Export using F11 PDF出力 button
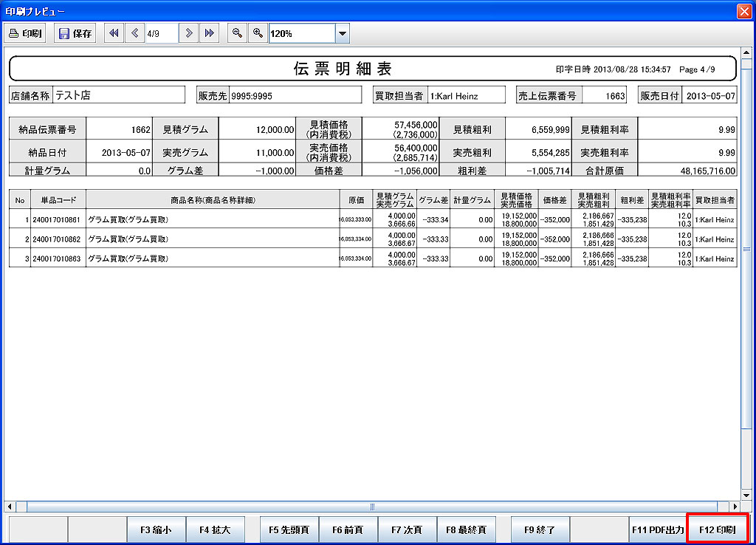Viewport: 756px width, 545px height. coord(658,529)
